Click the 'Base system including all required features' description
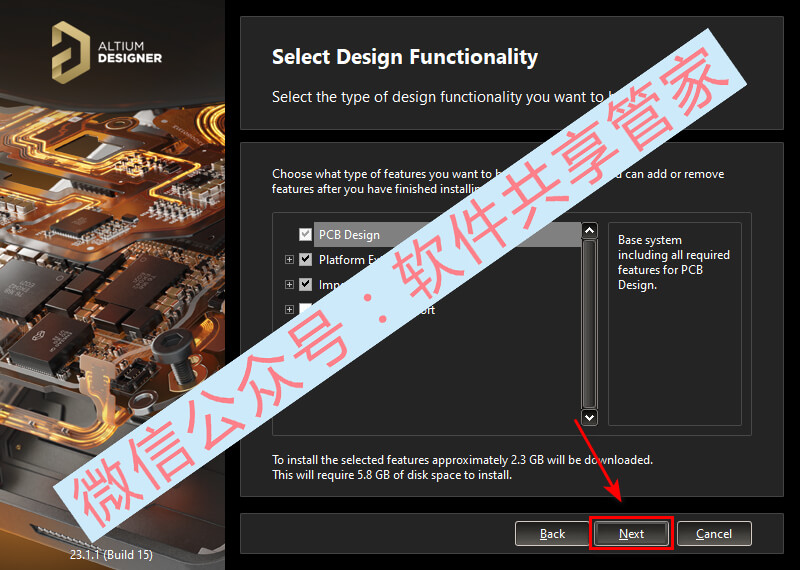The image size is (800, 570). [673, 262]
